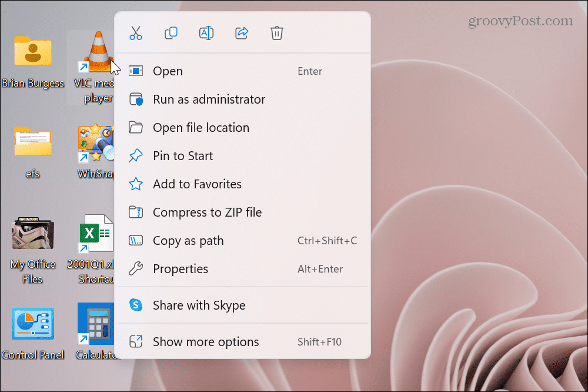The height and width of the screenshot is (392, 588).
Task: Select Show more options
Action: point(243,342)
